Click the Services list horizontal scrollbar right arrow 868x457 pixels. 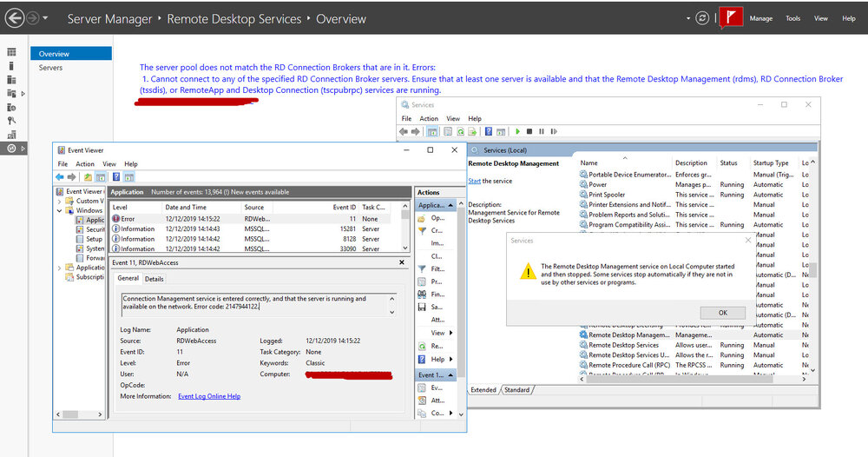(x=805, y=380)
